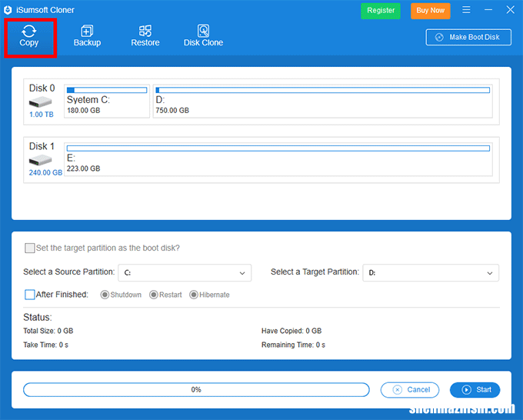The image size is (523, 420).
Task: Click the orange Buy Now button
Action: click(x=430, y=11)
